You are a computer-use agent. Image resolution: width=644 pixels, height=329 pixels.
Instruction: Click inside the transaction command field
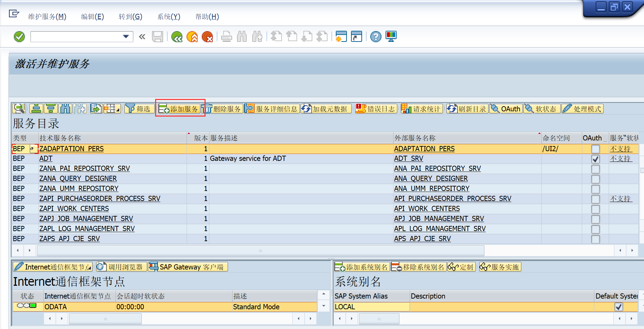point(76,36)
